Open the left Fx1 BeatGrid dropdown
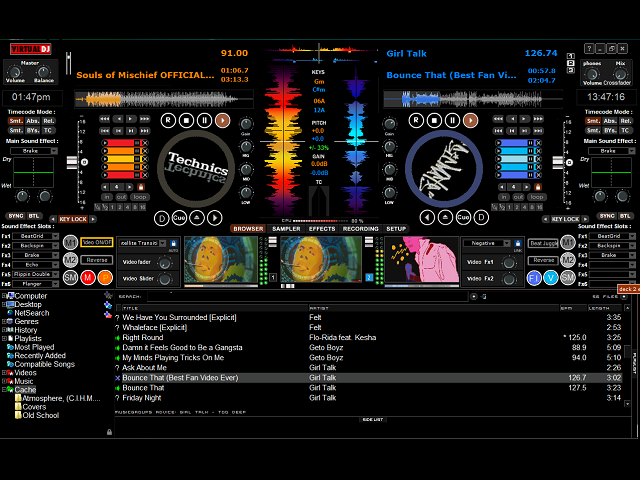This screenshot has height=480, width=640. 56,236
